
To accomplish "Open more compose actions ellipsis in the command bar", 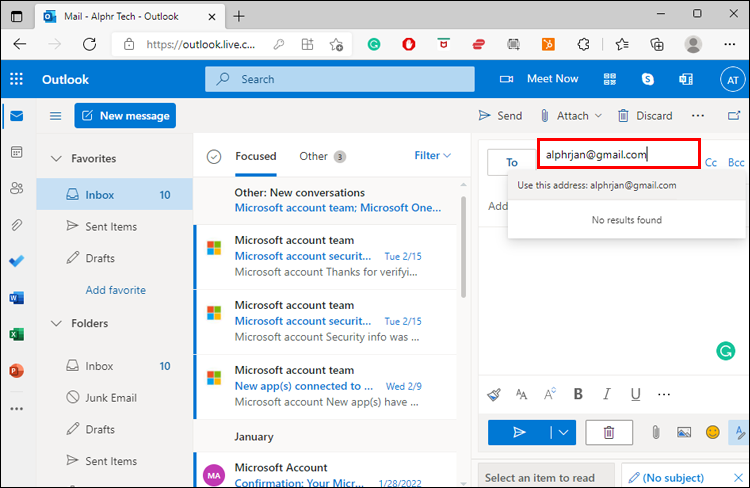I will click(698, 116).
